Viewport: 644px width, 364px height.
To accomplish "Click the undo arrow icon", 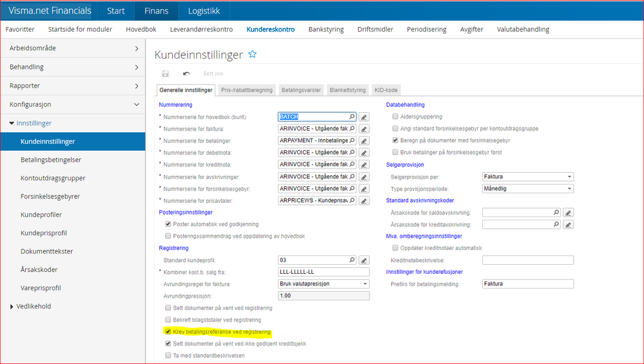I will 186,73.
